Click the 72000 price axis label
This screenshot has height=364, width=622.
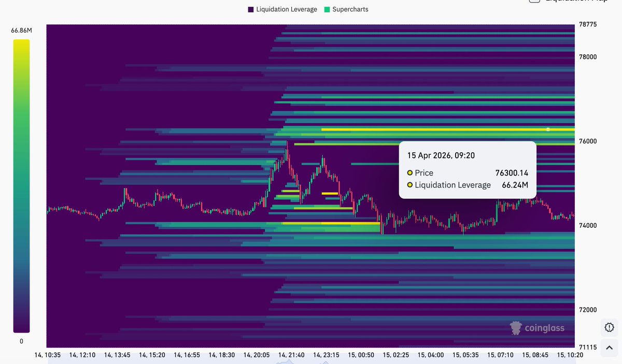point(588,310)
